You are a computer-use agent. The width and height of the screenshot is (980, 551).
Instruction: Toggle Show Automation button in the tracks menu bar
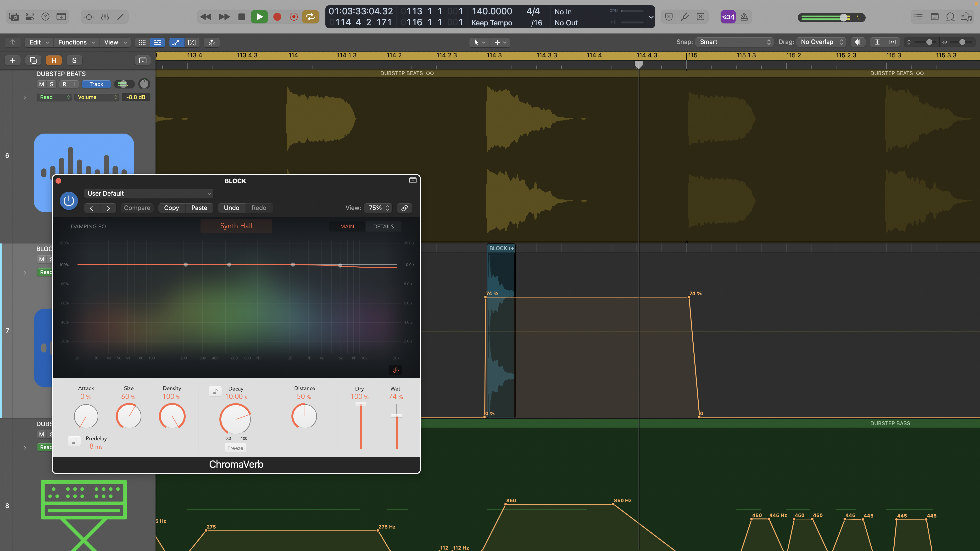177,42
